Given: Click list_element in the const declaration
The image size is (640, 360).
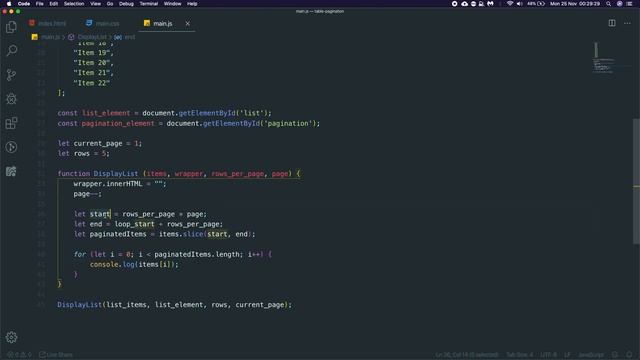Looking at the screenshot, I should point(106,113).
